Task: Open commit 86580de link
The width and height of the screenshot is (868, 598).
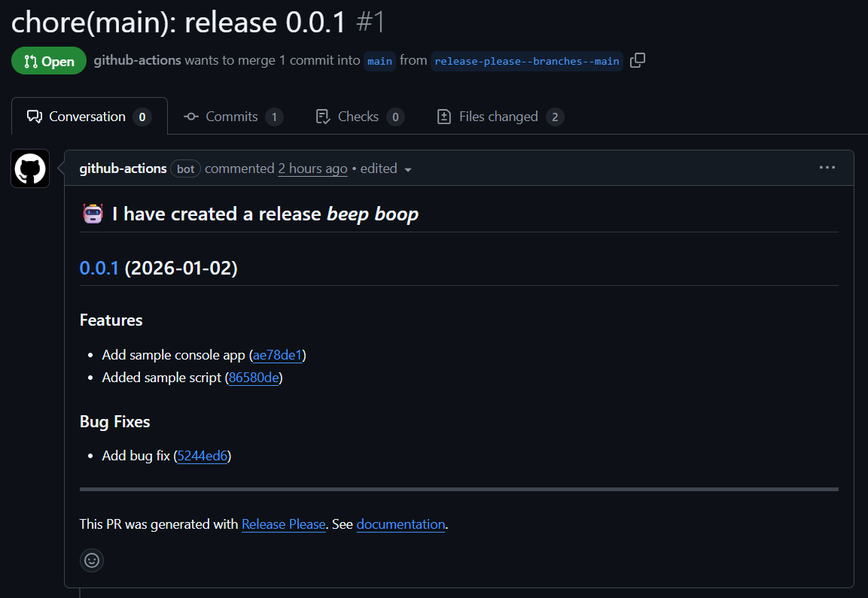Action: 254,378
